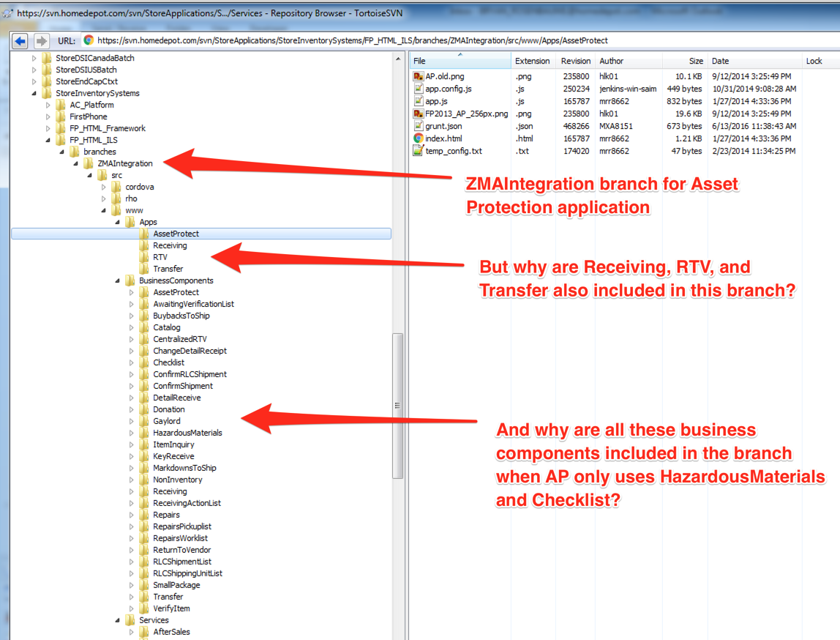Screen dimensions: 840x640
Task: Collapse the Apps tree node
Action: pyautogui.click(x=118, y=223)
